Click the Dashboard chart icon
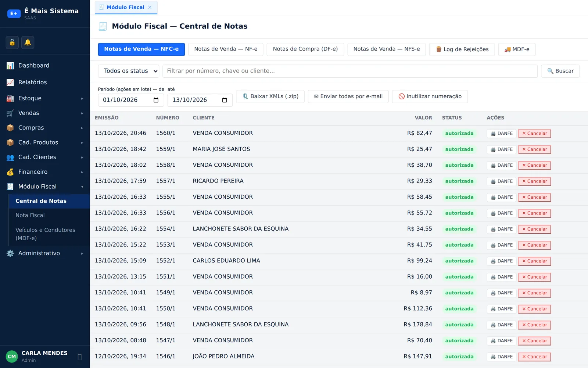 (x=10, y=66)
